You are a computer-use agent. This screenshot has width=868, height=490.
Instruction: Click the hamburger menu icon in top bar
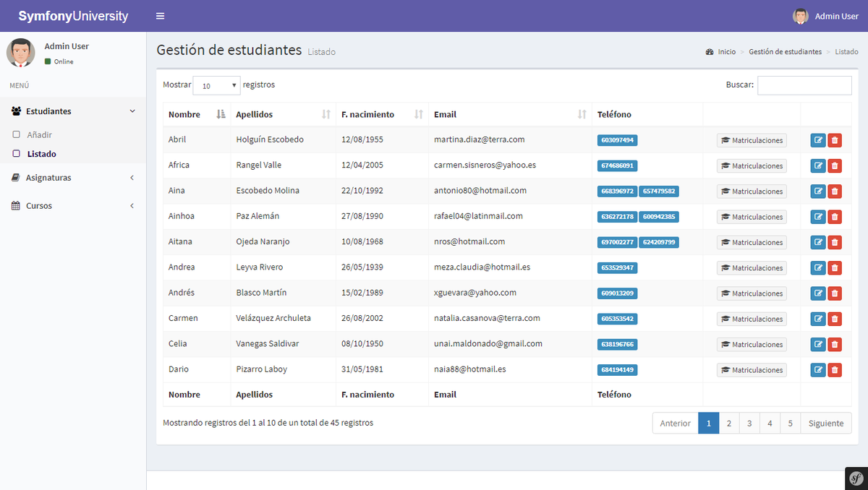click(160, 15)
